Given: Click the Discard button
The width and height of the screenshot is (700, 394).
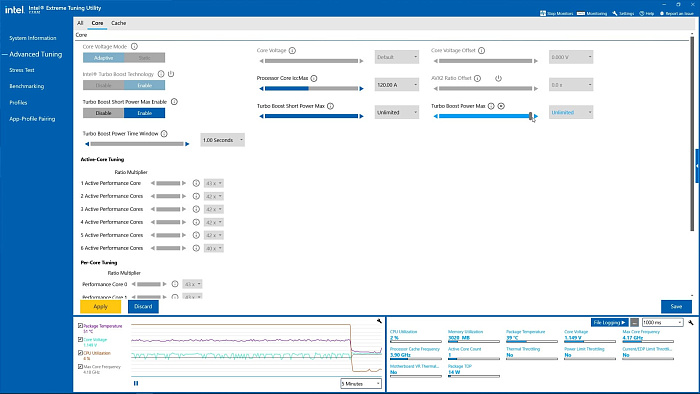Looking at the screenshot, I should pyautogui.click(x=143, y=307).
